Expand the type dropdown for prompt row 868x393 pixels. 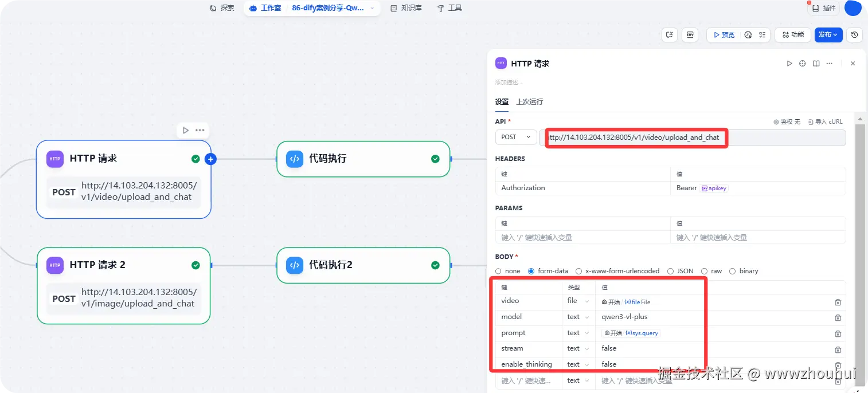click(x=578, y=333)
